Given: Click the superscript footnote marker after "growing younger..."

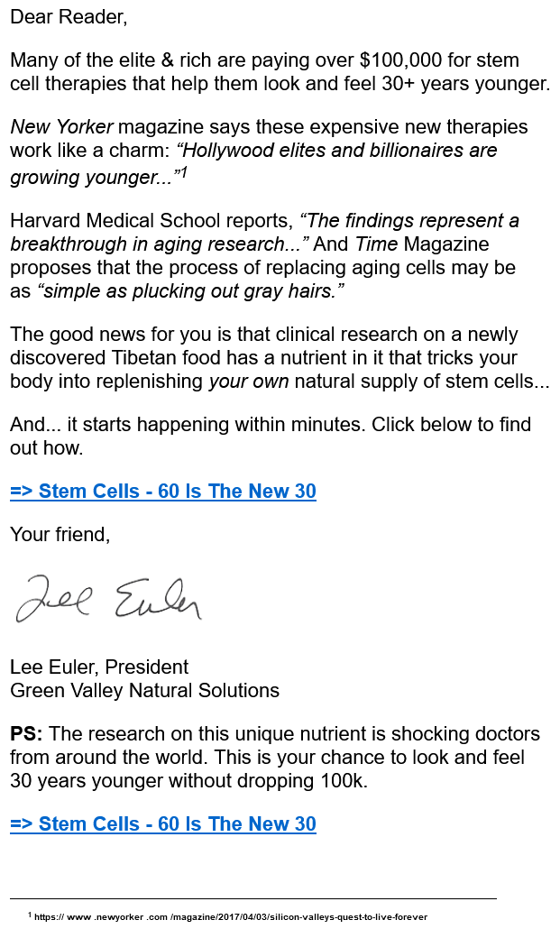Looking at the screenshot, I should point(183,171).
